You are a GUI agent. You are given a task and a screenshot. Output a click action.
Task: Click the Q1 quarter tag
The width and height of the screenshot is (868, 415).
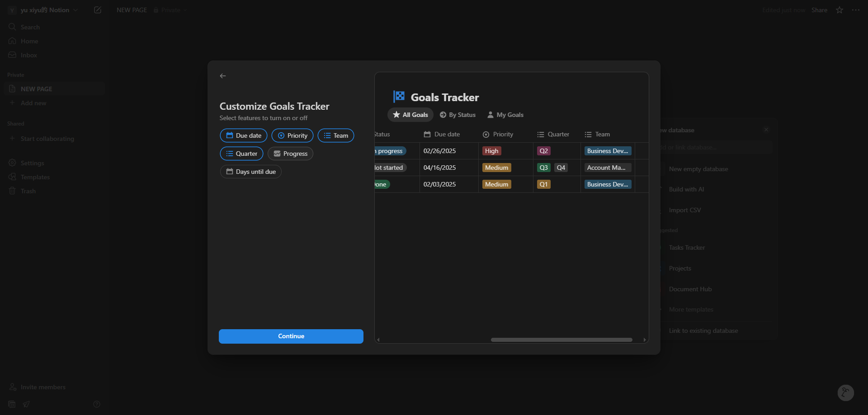point(543,184)
